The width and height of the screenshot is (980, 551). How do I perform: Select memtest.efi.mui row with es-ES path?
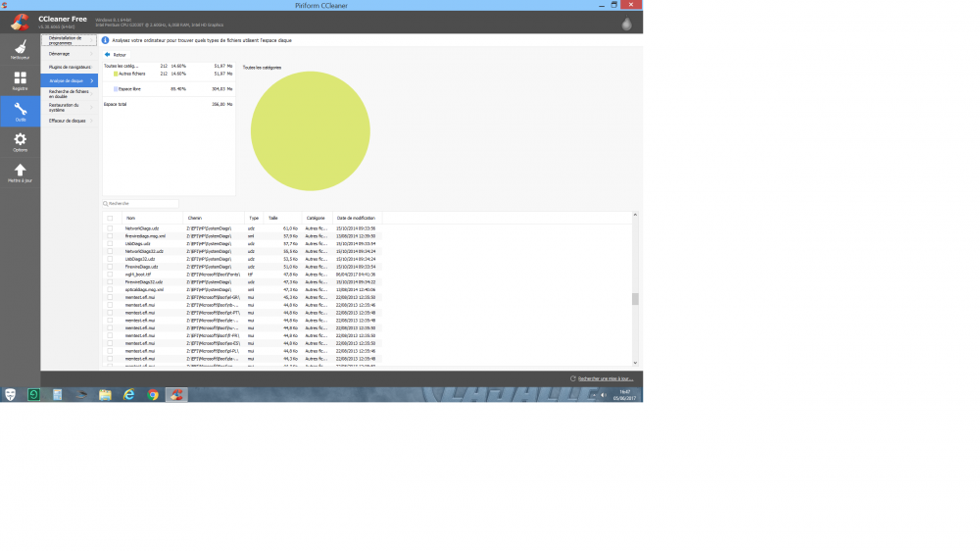[242, 343]
